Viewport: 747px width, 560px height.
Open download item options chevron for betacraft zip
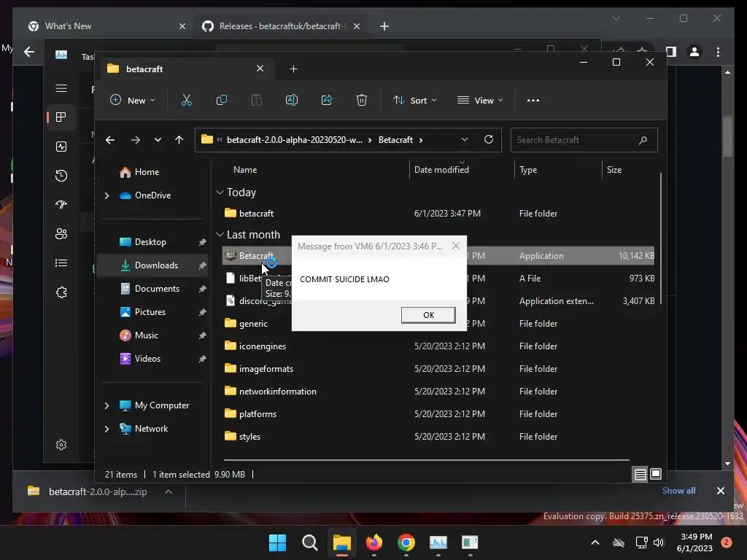click(x=169, y=491)
